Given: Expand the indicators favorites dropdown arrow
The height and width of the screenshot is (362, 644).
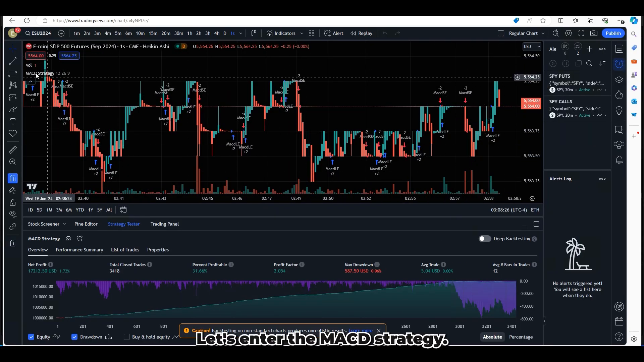Looking at the screenshot, I should [x=302, y=33].
